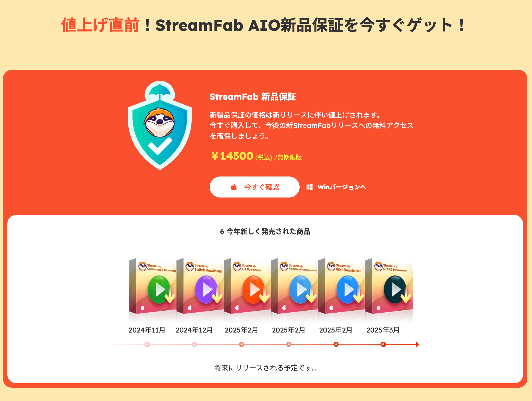The height and width of the screenshot is (401, 532).
Task: Click the 値上げ直前 headline text
Action: pyautogui.click(x=100, y=25)
